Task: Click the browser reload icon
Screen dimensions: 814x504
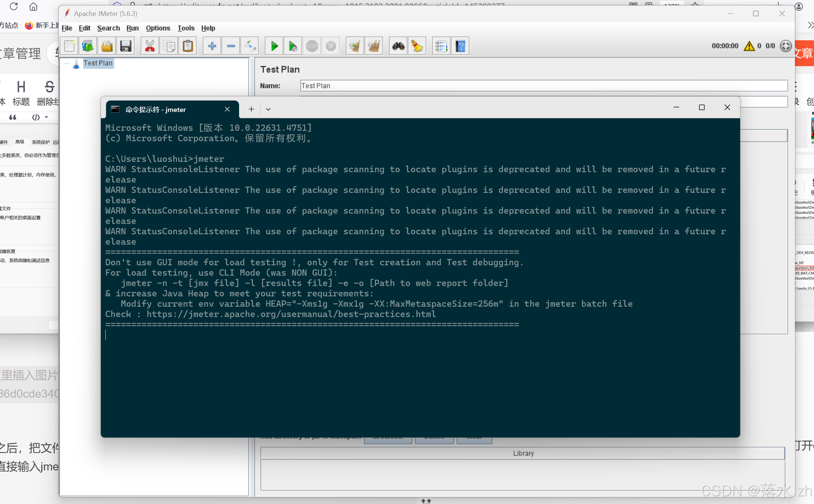Action: click(x=14, y=6)
